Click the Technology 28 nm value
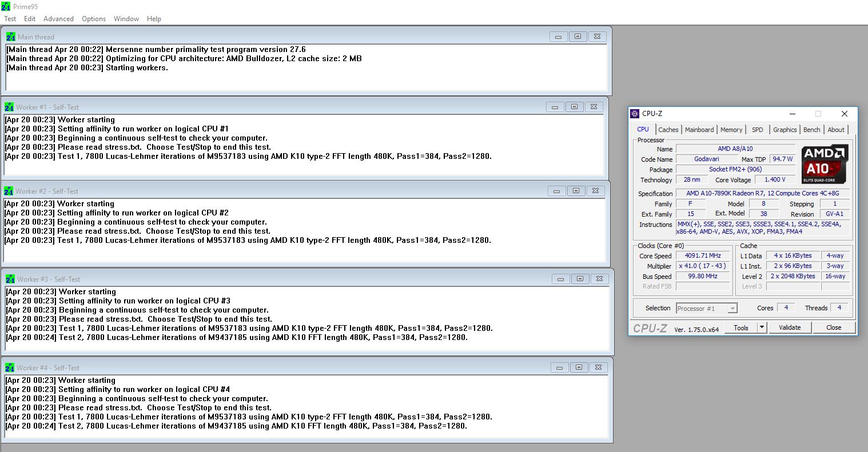Image resolution: width=868 pixels, height=452 pixels. 692,179
